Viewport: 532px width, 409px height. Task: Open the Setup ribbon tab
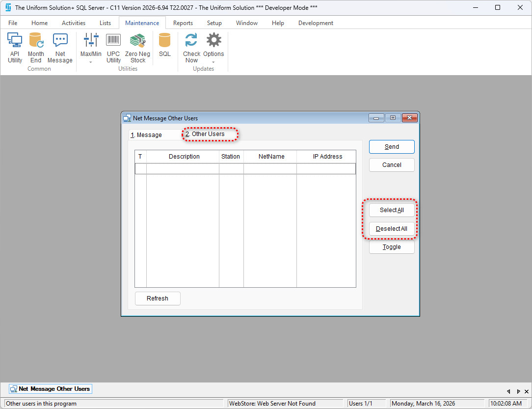(x=214, y=23)
